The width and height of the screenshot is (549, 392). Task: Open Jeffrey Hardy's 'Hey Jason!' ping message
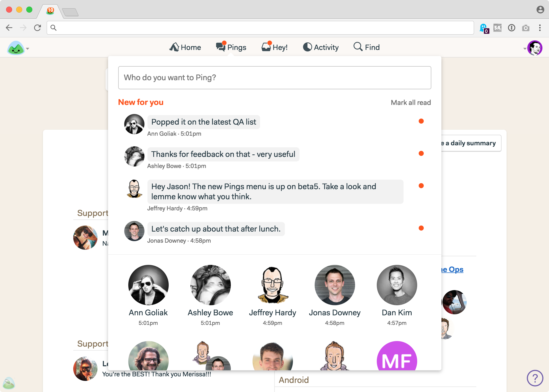coord(275,192)
